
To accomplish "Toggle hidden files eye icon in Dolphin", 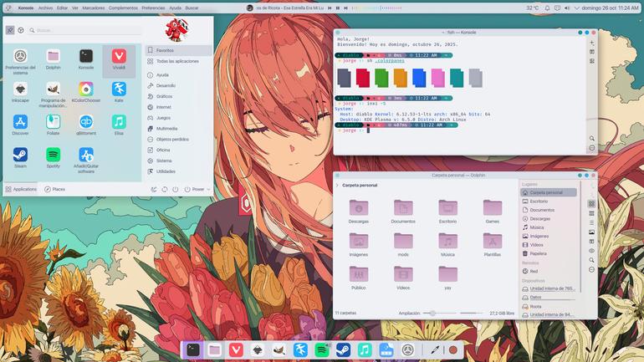I will point(591,251).
